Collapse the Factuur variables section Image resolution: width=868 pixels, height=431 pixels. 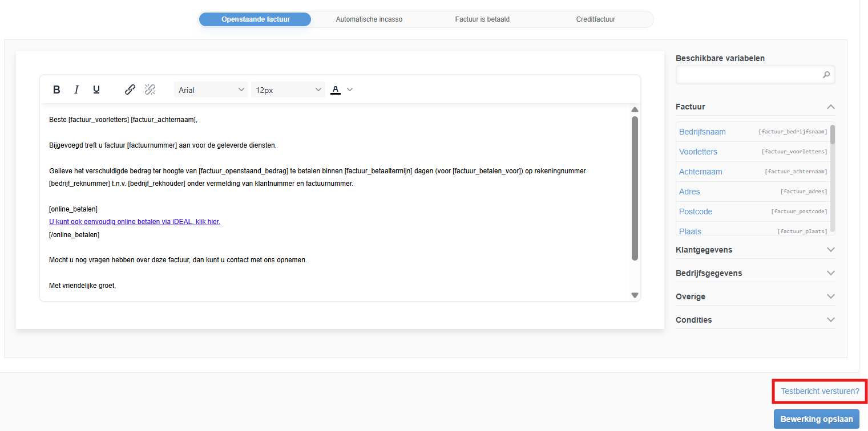830,107
